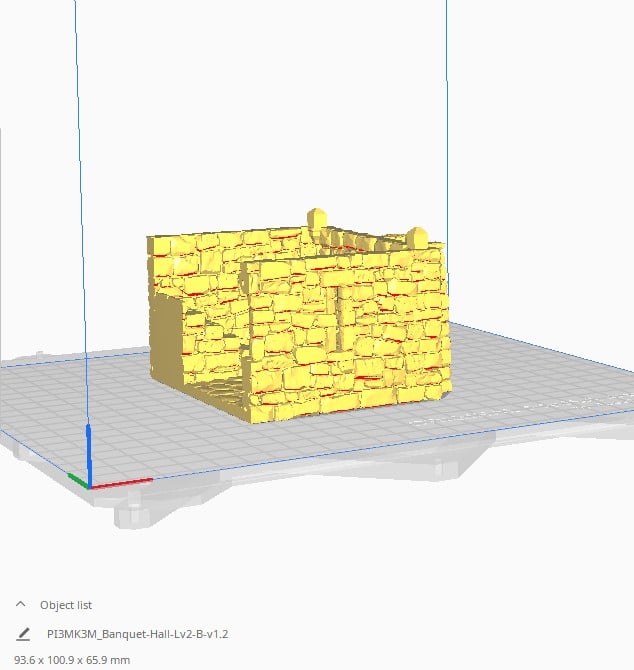Click the red X axis at origin
Screen dimensions: 634x670
point(125,483)
